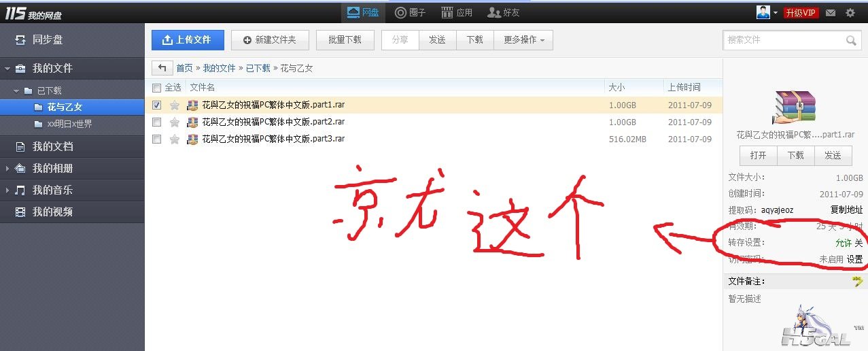This screenshot has height=351, width=868.
Task: Click the 批量下载 button
Action: pos(345,40)
